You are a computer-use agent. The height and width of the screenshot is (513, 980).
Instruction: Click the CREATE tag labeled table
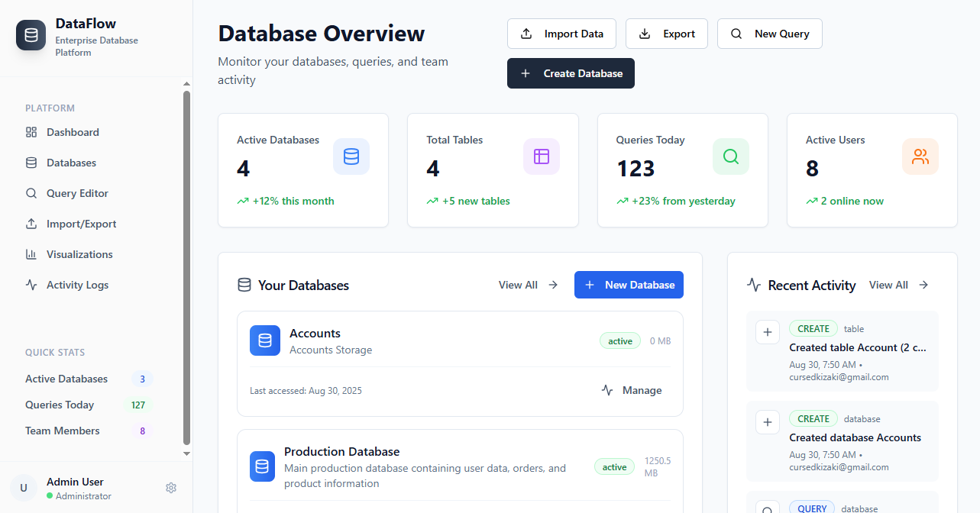coord(813,329)
